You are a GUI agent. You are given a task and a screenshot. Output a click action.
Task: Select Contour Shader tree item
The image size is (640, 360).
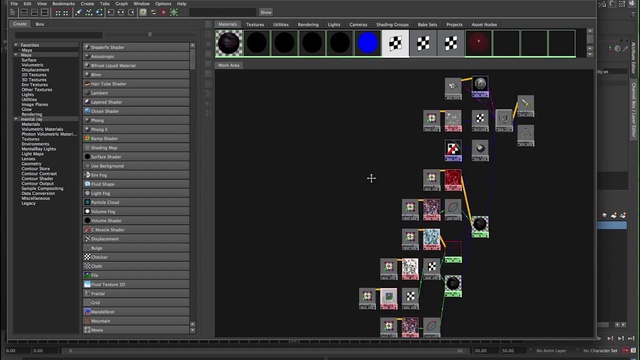[x=37, y=178]
